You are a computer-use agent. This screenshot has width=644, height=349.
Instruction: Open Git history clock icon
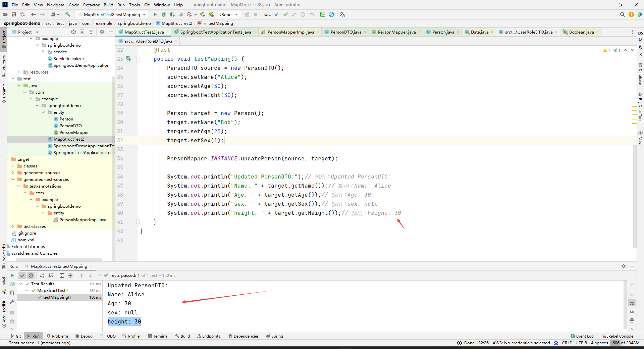click(x=303, y=14)
